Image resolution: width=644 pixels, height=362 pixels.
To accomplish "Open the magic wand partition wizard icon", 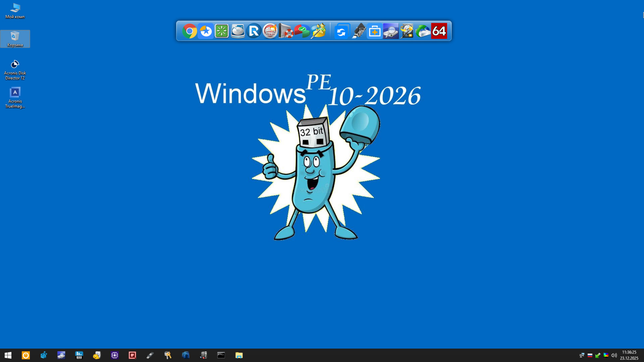I will point(318,31).
